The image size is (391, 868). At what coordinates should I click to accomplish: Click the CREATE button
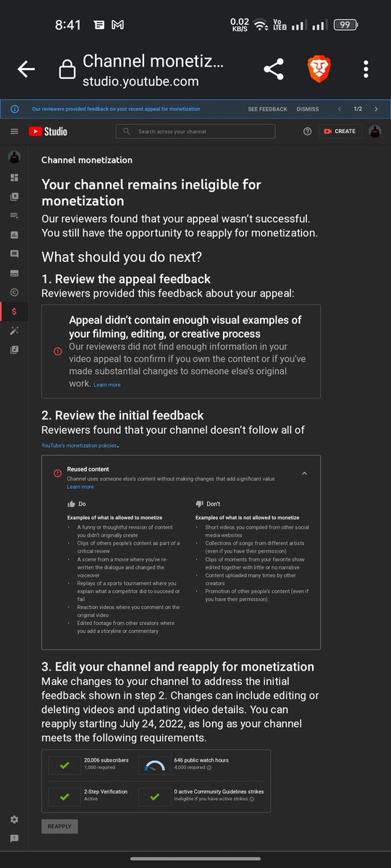tap(340, 132)
